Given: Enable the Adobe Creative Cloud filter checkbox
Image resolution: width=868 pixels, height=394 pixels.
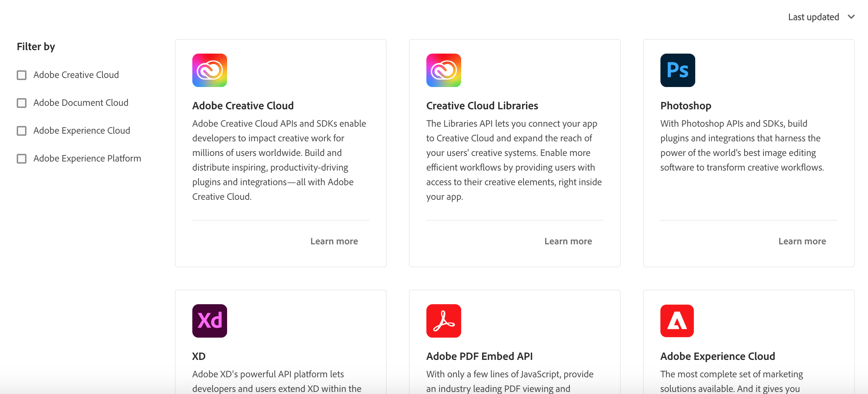Looking at the screenshot, I should pyautogui.click(x=22, y=75).
